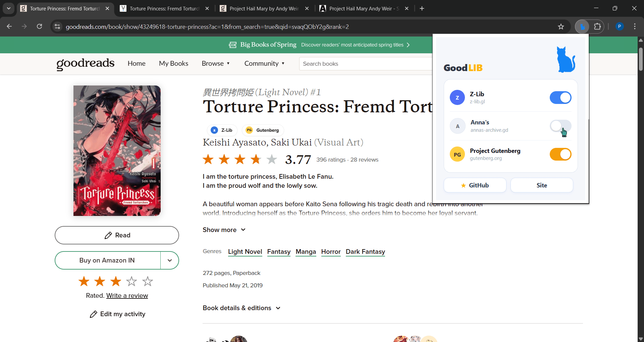Open the GitHub button in GoodLIB
The image size is (644, 342).
click(475, 185)
